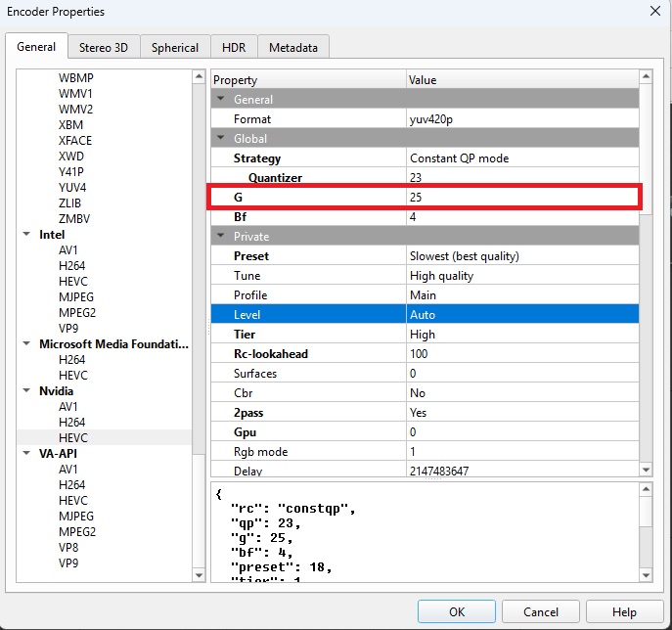The width and height of the screenshot is (672, 630).
Task: Open the Spherical tab
Action: point(175,47)
